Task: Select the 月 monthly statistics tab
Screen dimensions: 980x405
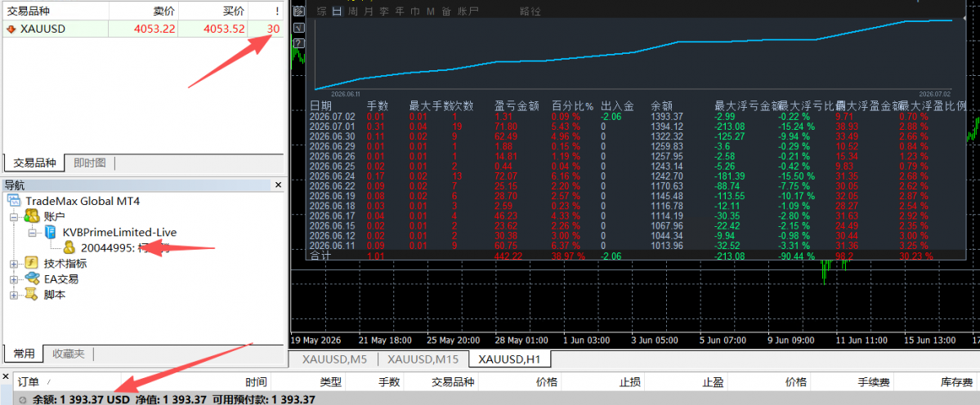Action: click(368, 11)
